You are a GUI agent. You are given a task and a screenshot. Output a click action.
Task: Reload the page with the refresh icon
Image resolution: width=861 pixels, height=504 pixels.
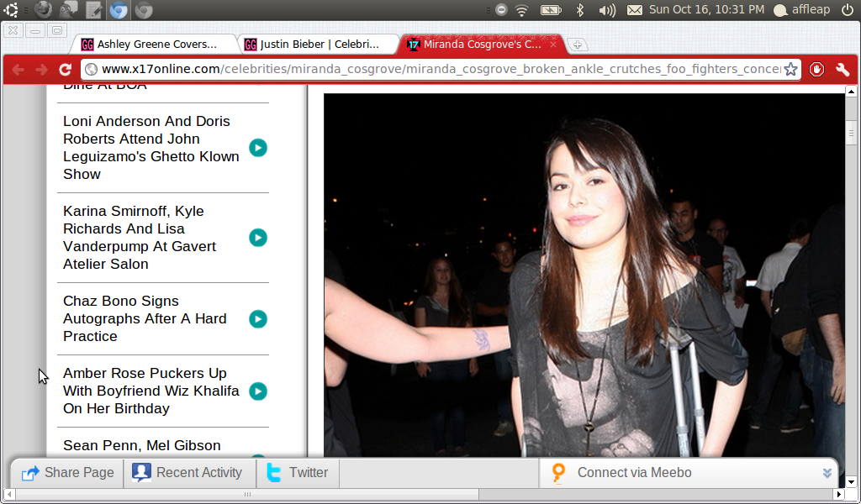66,69
